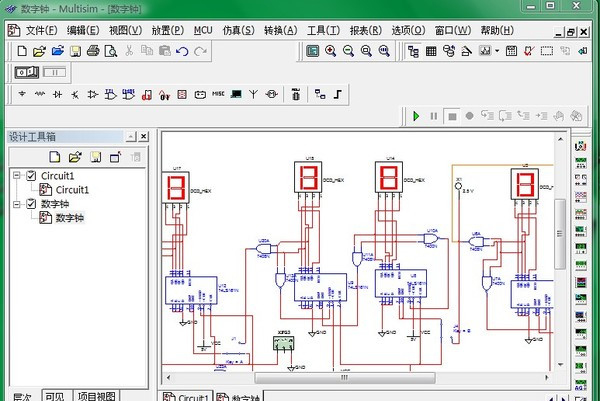Click the open file folder icon
Viewport: 600px width, 401px height.
(x=39, y=51)
